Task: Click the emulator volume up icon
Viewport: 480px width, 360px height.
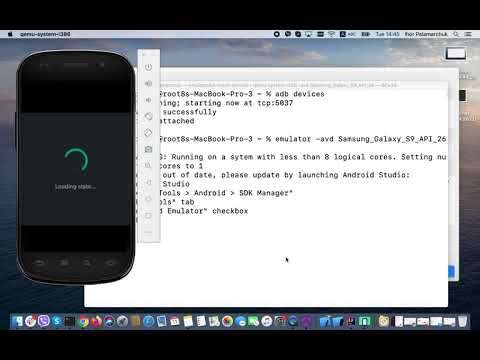Action: coord(148,84)
